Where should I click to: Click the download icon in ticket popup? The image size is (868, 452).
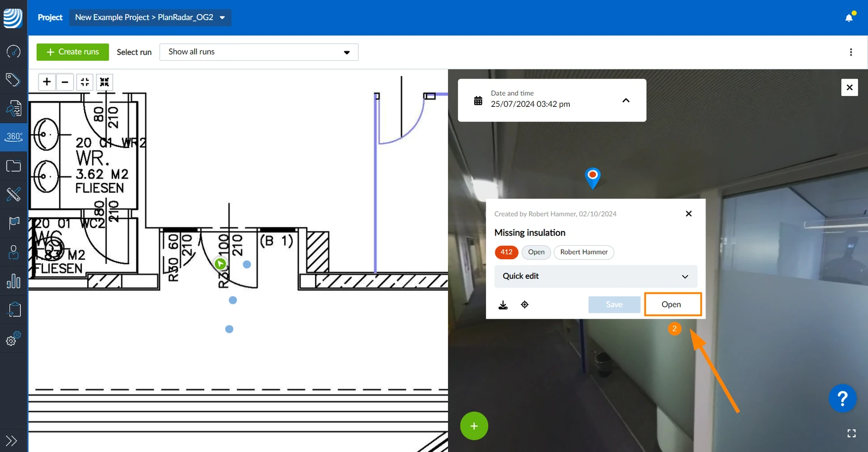(x=503, y=305)
